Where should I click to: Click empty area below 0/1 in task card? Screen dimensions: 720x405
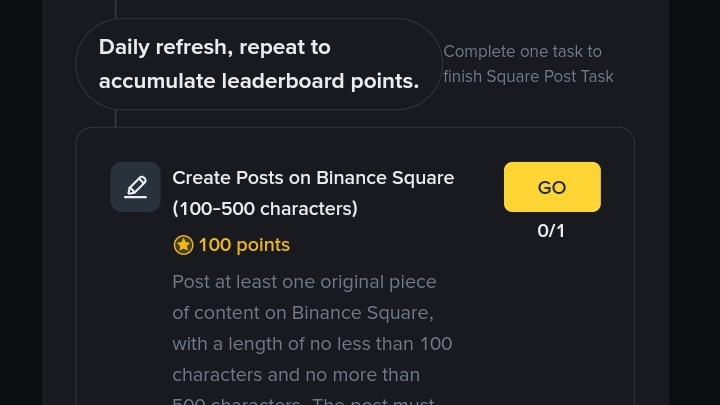(551, 320)
